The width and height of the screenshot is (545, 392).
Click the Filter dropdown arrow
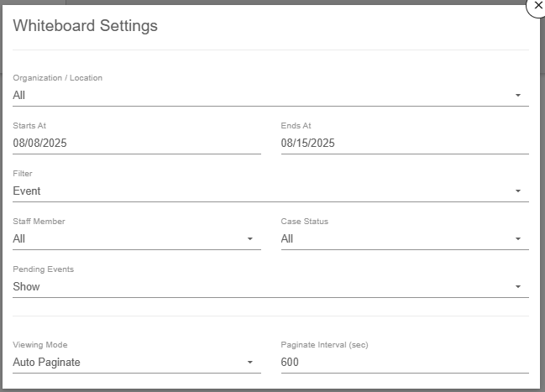coord(518,191)
